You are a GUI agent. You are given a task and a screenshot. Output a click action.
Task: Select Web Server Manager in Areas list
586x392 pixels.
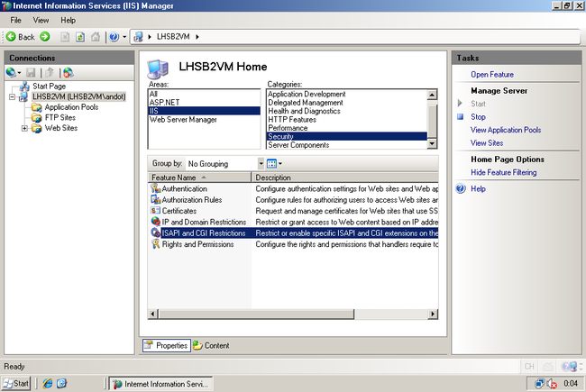[204, 120]
